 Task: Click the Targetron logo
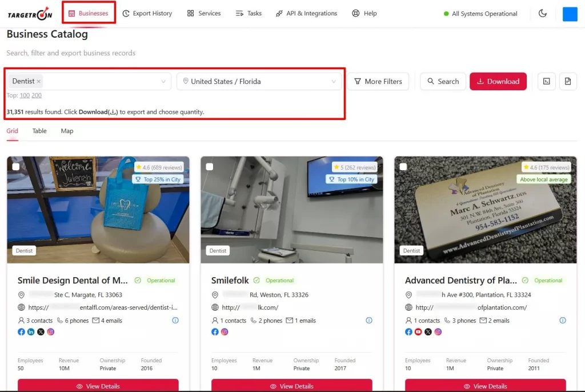tap(30, 14)
